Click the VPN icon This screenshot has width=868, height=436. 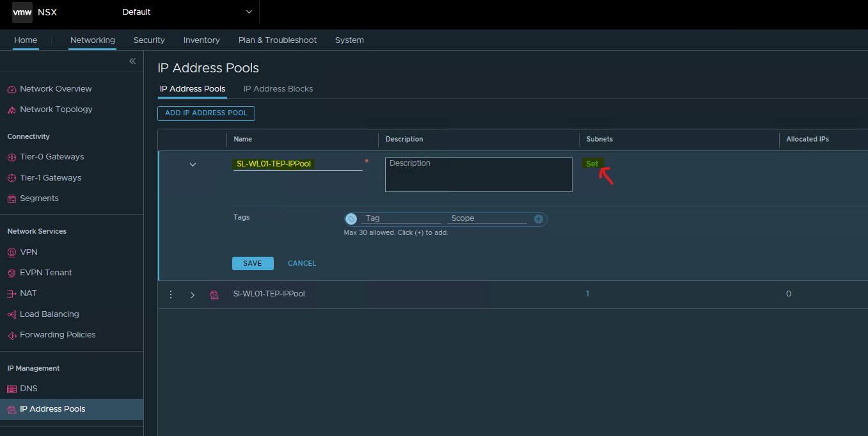click(12, 252)
